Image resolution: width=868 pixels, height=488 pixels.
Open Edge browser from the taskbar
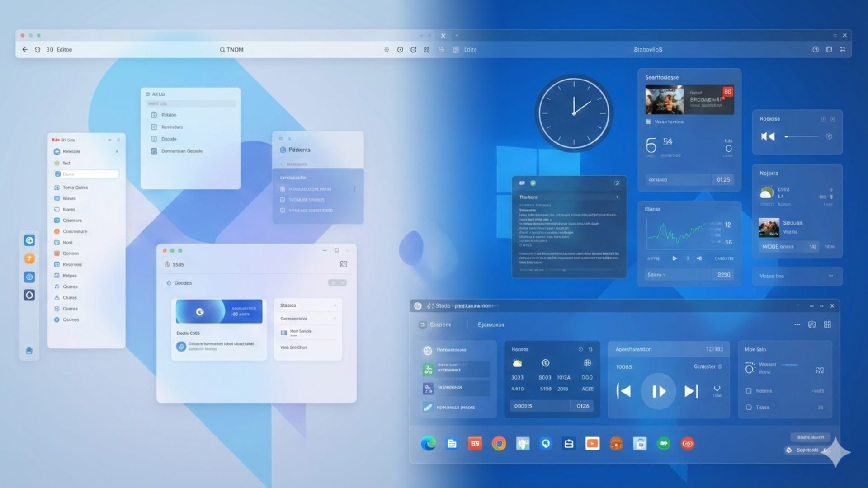(428, 444)
